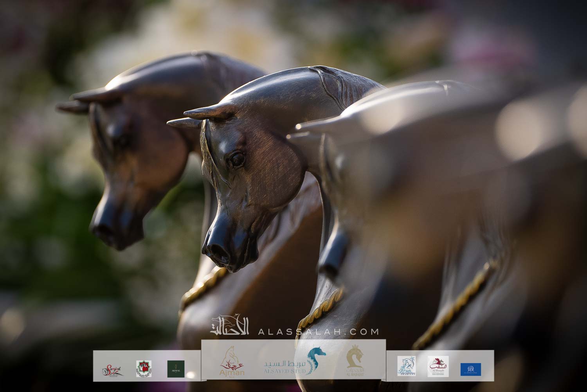Select the Samjad sponsor logo
The image size is (587, 392).
113,369
